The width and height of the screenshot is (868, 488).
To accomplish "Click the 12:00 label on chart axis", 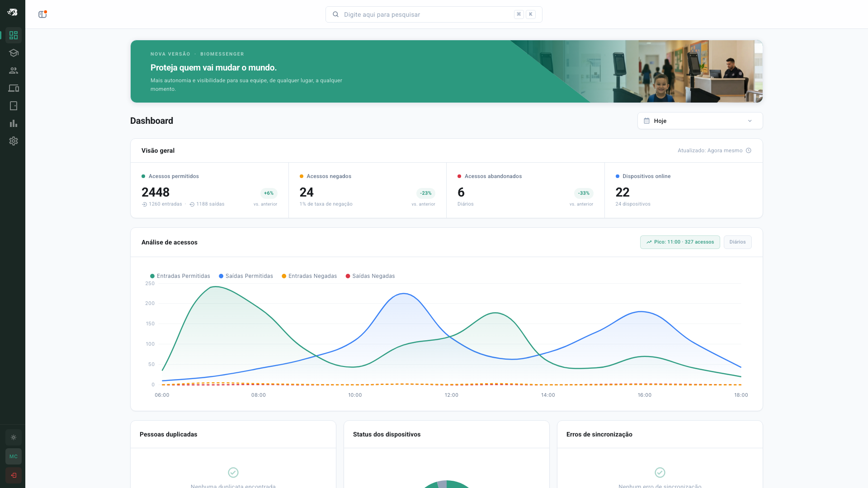I will [x=451, y=395].
